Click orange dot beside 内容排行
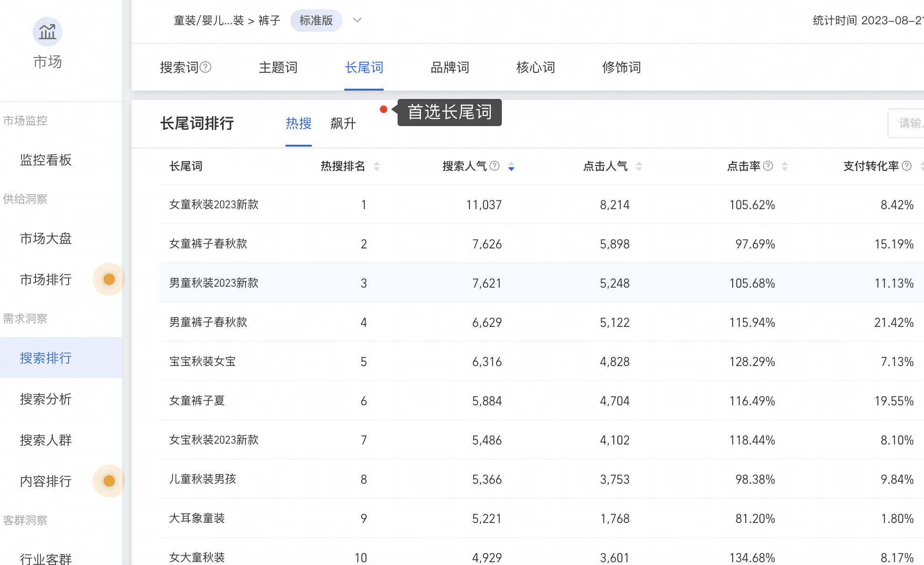Image resolution: width=924 pixels, height=565 pixels. click(109, 481)
